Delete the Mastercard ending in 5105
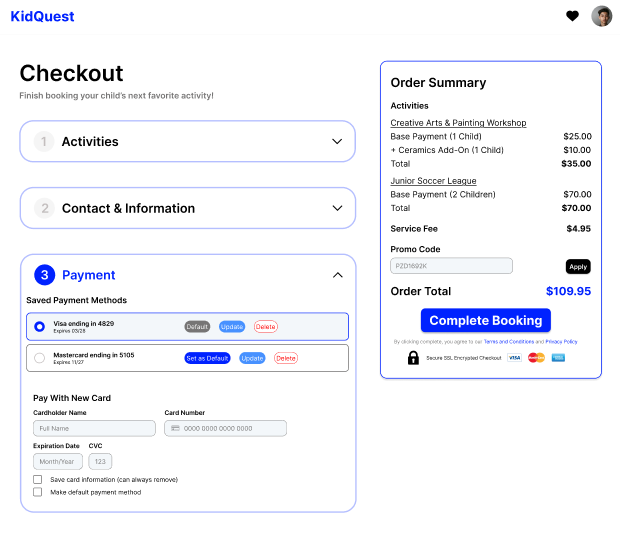This screenshot has height=537, width=620. pos(286,358)
